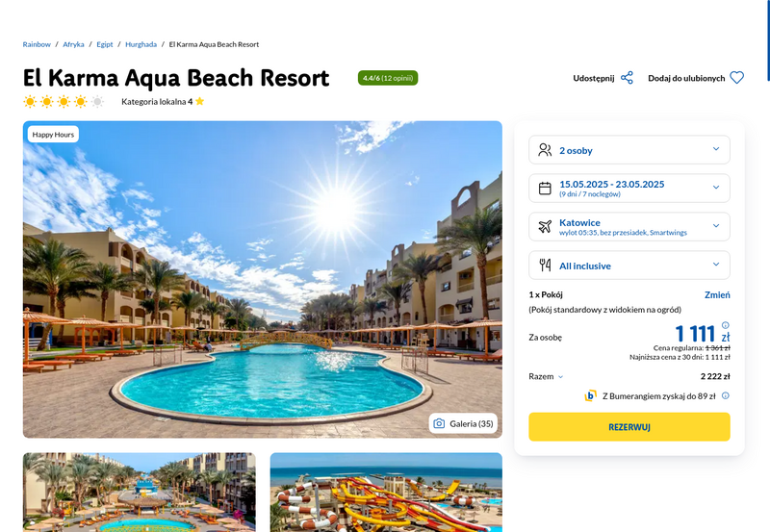Screen dimensions: 770x532
Task: Open the resort aerial pool thumbnail
Action: (139, 493)
